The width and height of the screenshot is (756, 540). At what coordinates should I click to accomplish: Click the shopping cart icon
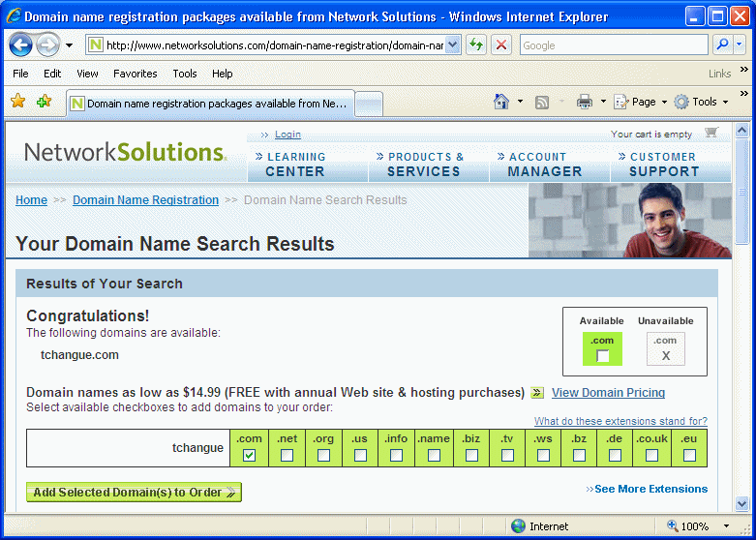point(711,133)
